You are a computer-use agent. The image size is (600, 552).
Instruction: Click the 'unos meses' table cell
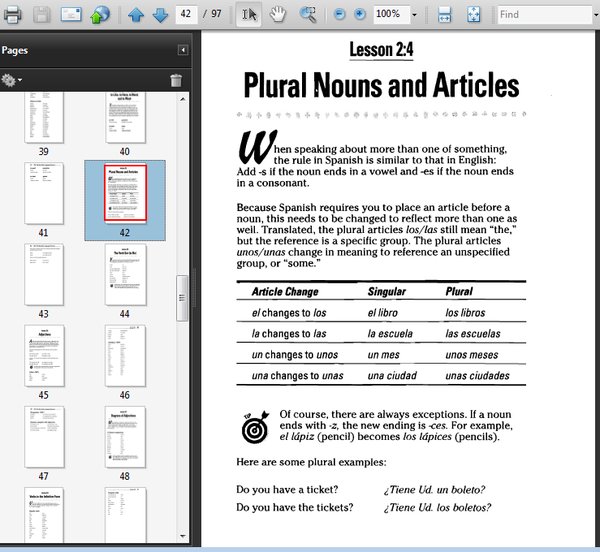click(x=471, y=355)
